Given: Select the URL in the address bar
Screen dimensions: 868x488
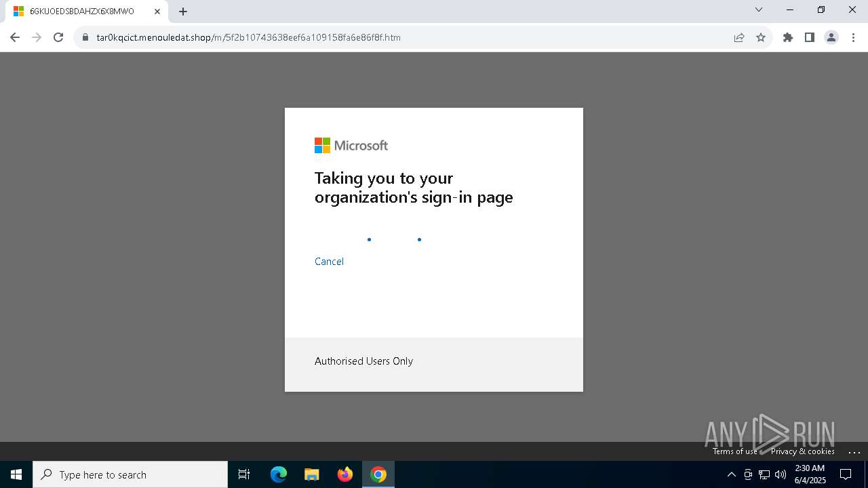Looking at the screenshot, I should [249, 37].
